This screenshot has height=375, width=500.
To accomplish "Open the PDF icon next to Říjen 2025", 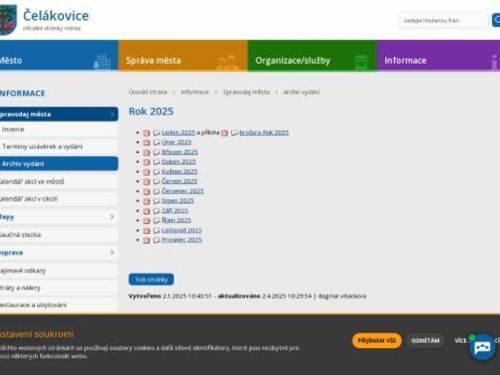I will (147, 220).
